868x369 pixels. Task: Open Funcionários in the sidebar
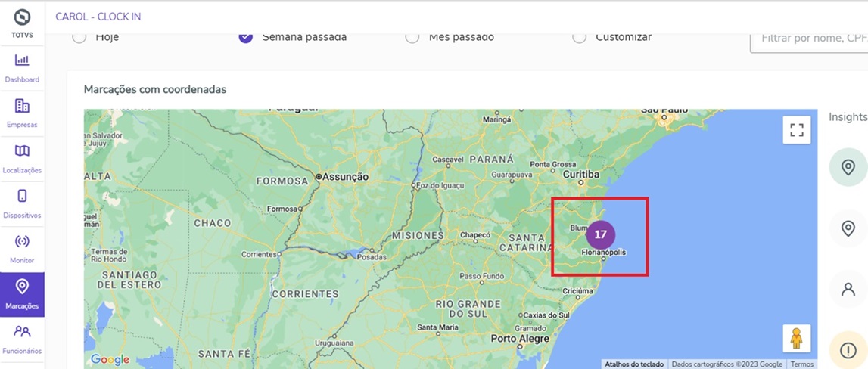22,340
